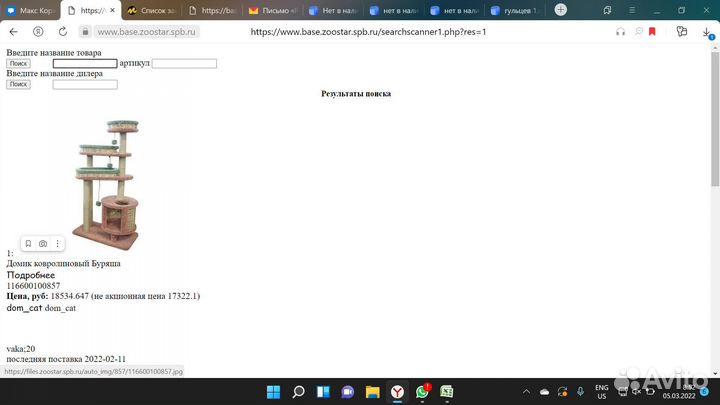Open WhatsApp from the taskbar

422,392
